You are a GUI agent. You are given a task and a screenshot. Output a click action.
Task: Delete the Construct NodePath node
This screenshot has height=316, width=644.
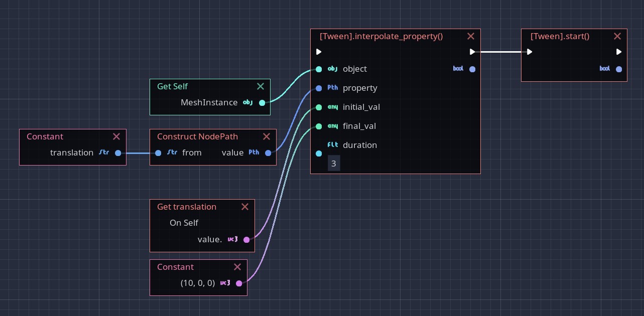click(267, 136)
